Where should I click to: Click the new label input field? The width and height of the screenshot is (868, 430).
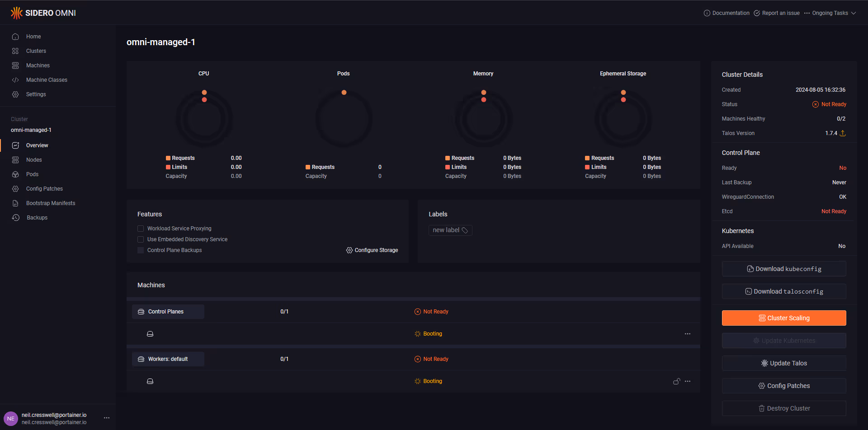coord(450,230)
